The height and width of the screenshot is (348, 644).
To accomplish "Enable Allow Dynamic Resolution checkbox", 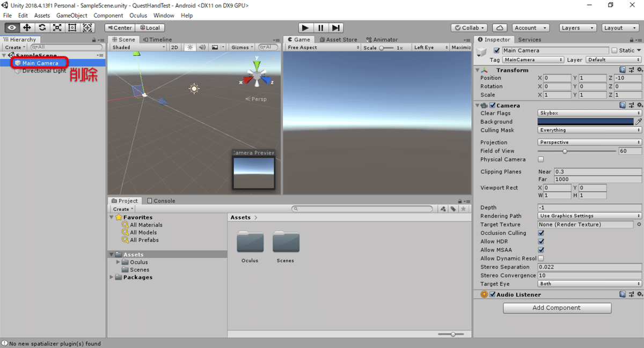I will pyautogui.click(x=541, y=258).
